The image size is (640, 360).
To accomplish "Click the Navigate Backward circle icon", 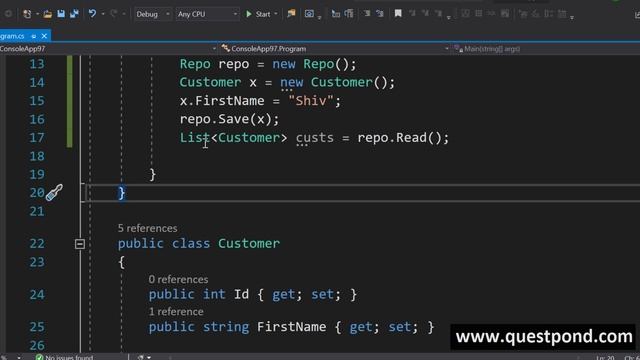I will tap(8, 14).
